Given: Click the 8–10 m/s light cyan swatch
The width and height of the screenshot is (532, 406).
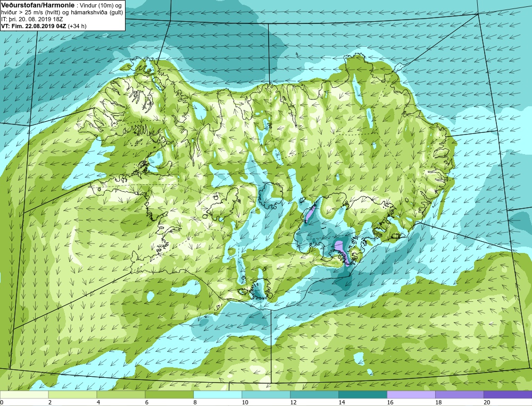Looking at the screenshot, I should click(x=218, y=394).
